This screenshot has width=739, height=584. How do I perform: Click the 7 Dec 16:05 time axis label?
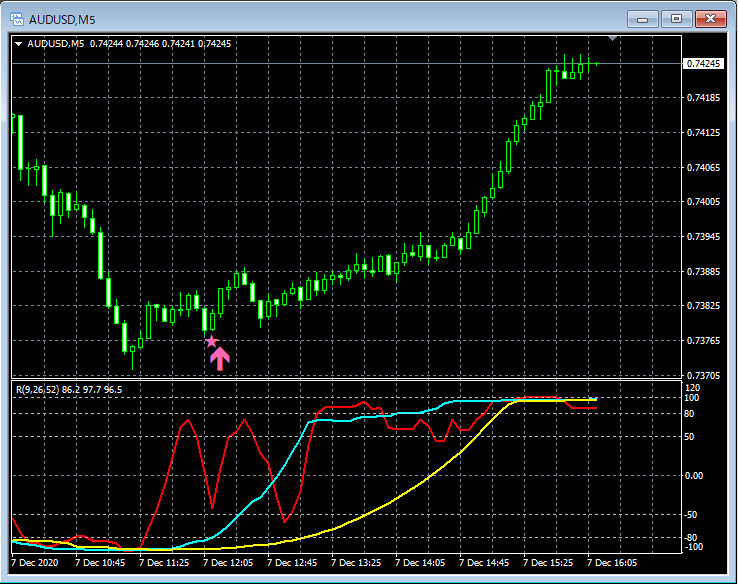click(612, 563)
